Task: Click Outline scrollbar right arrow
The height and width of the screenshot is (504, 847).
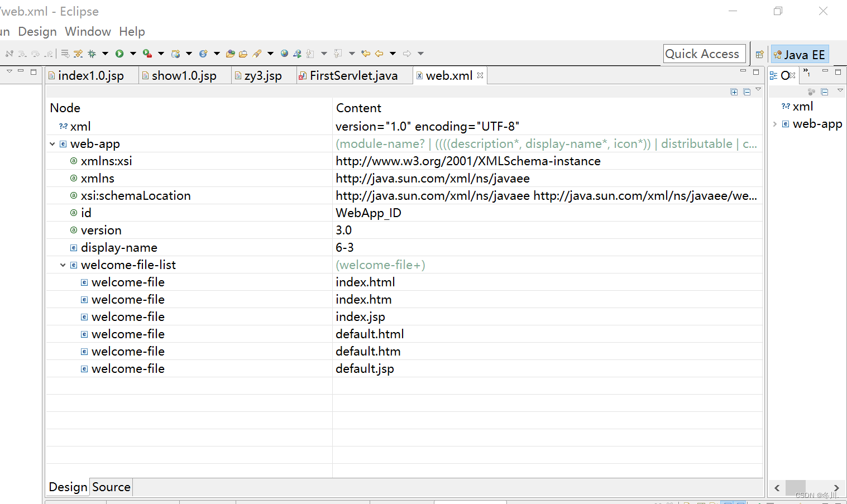Action: point(836,488)
